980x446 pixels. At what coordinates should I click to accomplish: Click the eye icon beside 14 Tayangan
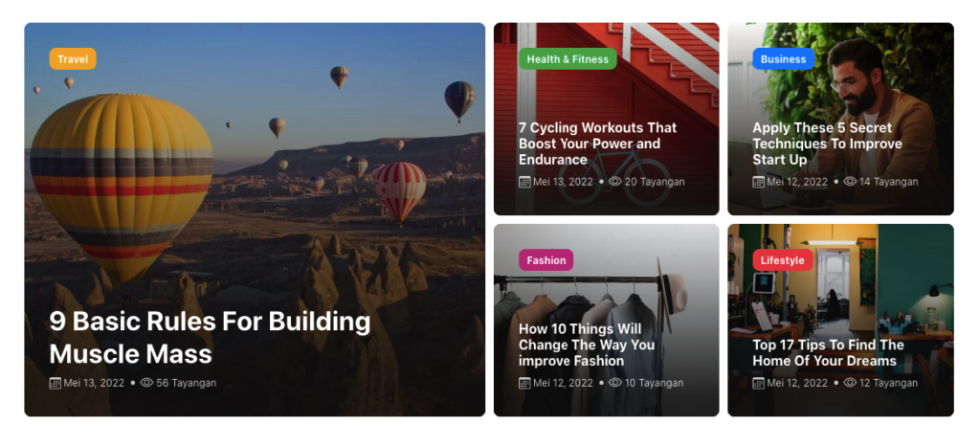[850, 182]
